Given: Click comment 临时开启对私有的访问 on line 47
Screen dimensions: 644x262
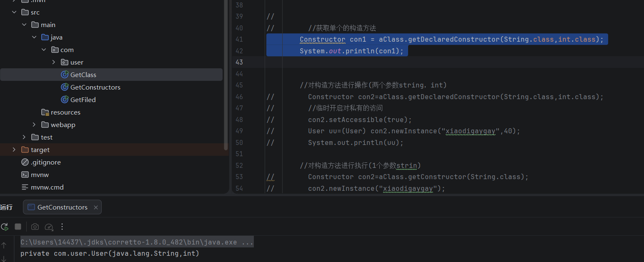Looking at the screenshot, I should (345, 108).
